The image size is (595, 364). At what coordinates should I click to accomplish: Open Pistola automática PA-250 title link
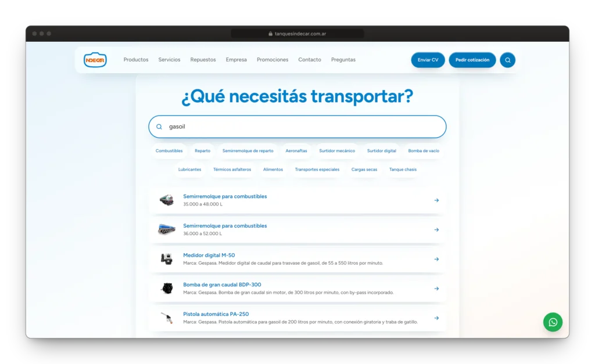click(x=216, y=314)
